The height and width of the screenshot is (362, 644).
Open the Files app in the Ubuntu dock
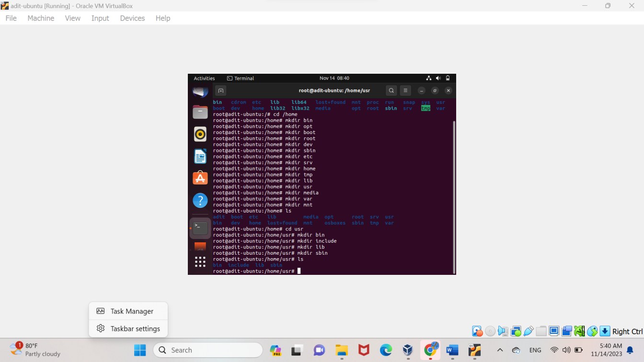click(200, 112)
